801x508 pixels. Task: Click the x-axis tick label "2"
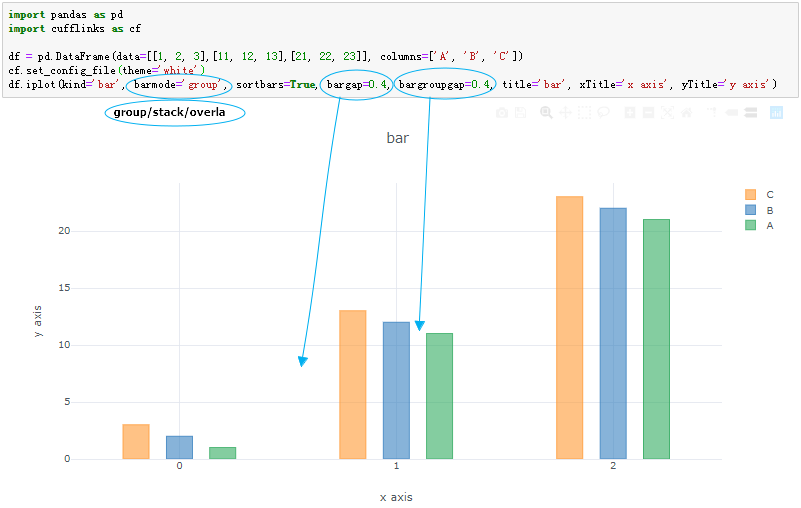tap(613, 466)
